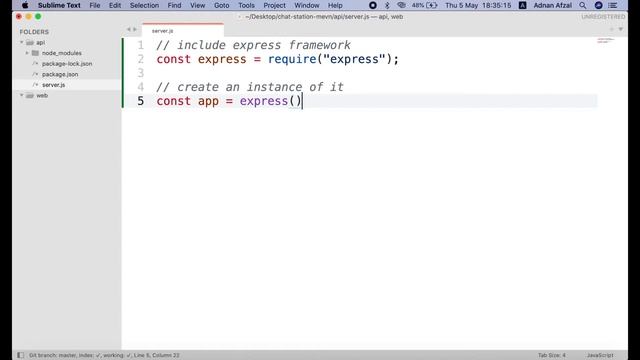Viewport: 640px width, 360px height.
Task: Open Spotlight search magnifier icon
Action: point(583,5)
